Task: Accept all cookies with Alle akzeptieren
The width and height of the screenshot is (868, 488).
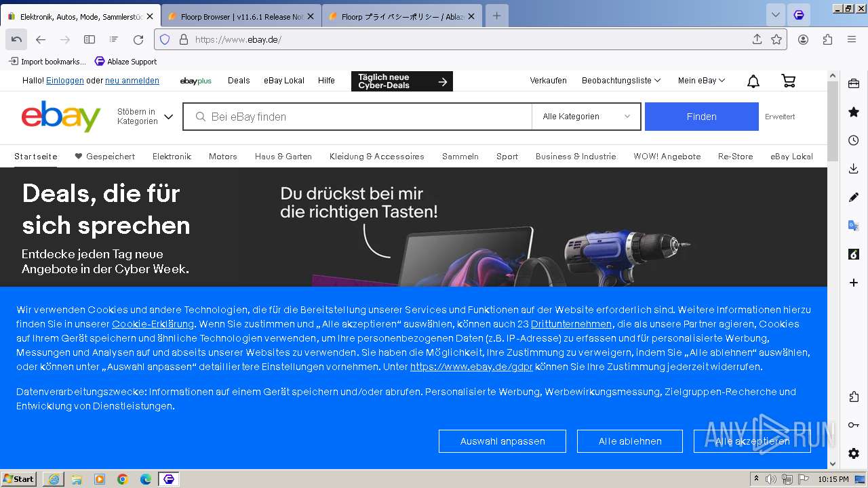Action: 752,441
